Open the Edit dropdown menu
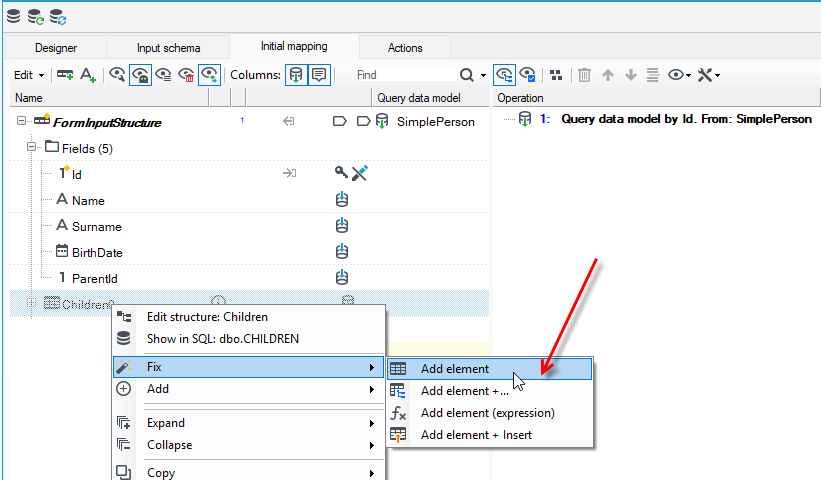 29,75
